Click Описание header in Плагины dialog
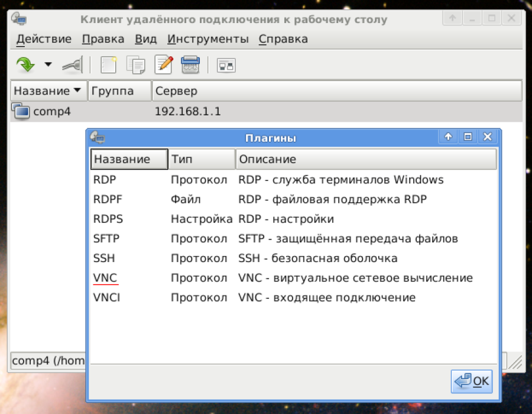 366,159
